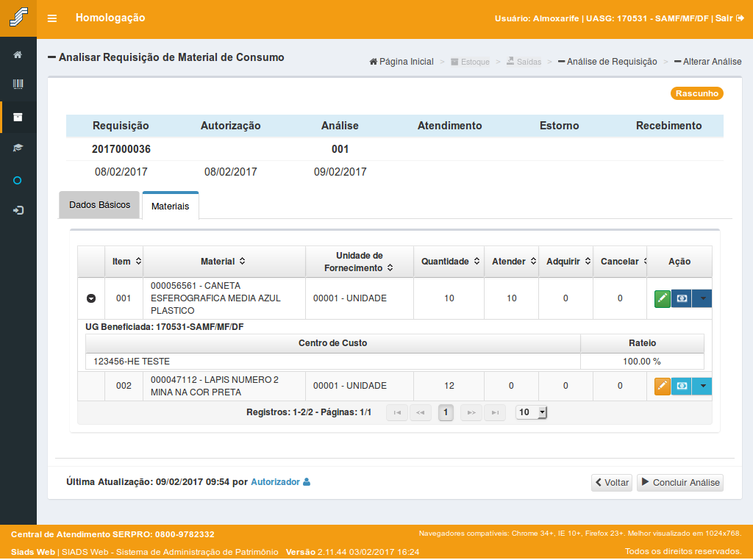Go to first page of records
753x560 pixels.
pos(397,412)
